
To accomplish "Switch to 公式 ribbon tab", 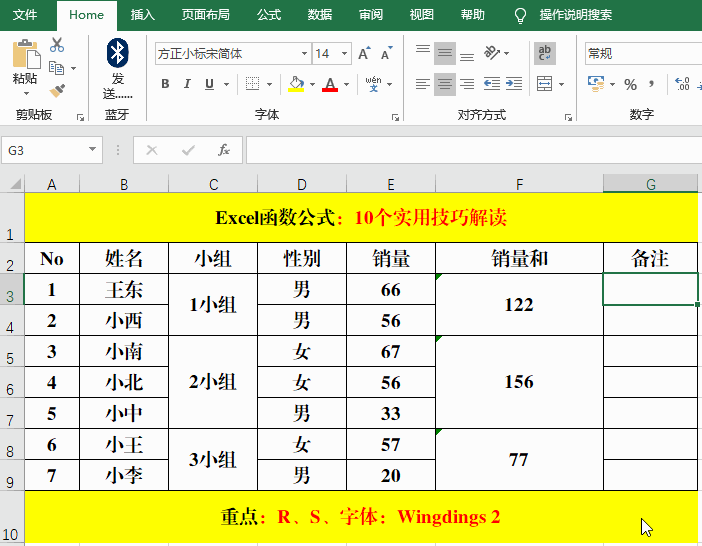I will tap(269, 15).
